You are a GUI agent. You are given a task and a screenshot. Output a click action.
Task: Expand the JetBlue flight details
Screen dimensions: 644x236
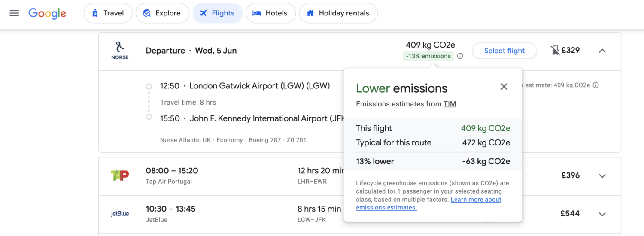(x=602, y=214)
